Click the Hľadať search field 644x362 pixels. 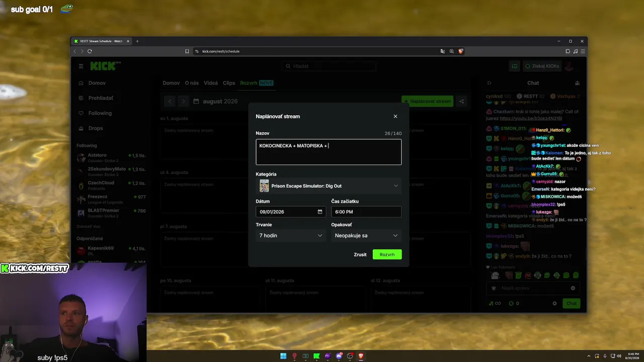coord(329,66)
